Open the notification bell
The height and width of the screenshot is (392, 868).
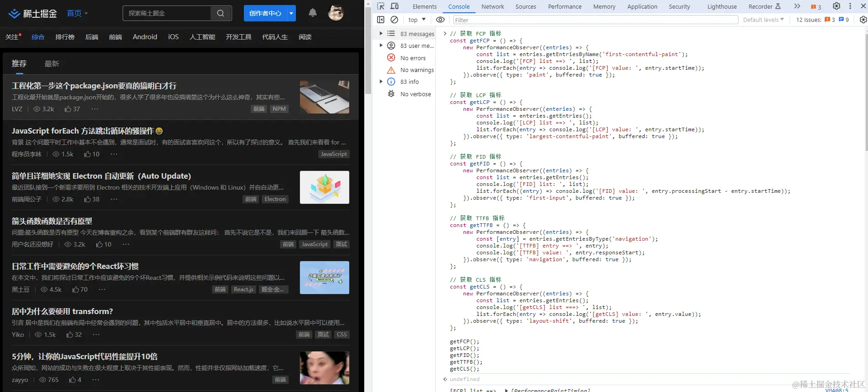313,13
